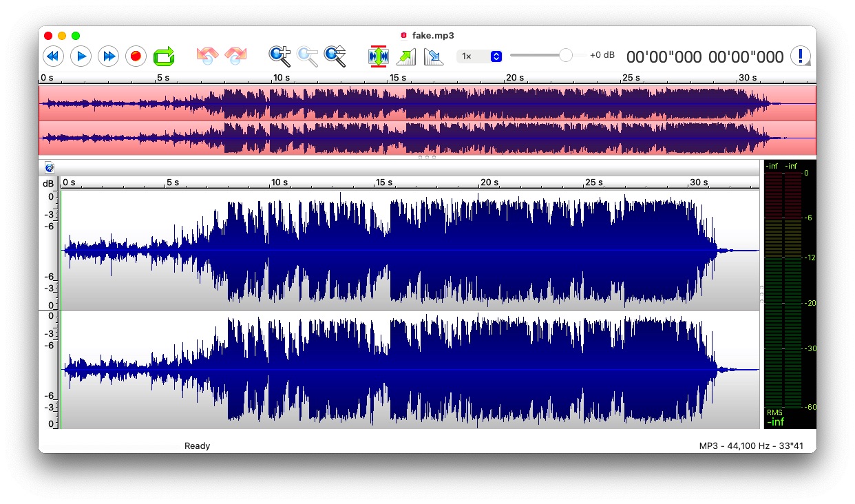Click the Undo arrow icon

pos(207,56)
